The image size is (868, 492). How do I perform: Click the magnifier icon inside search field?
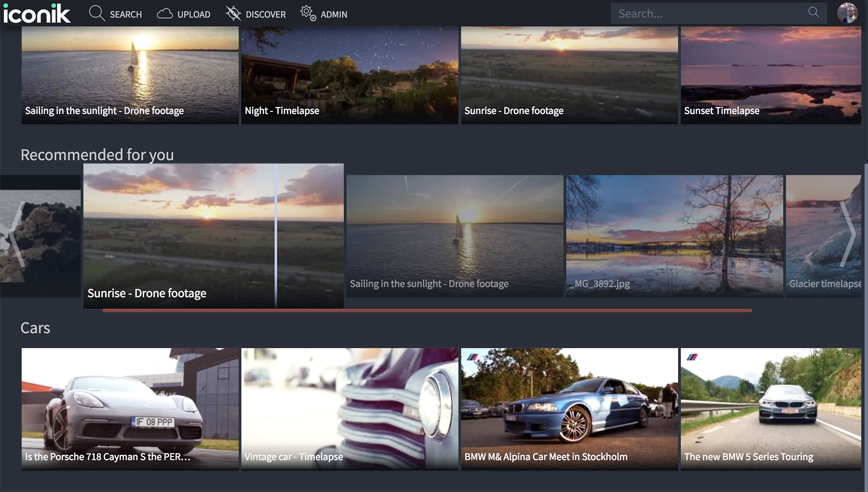814,12
